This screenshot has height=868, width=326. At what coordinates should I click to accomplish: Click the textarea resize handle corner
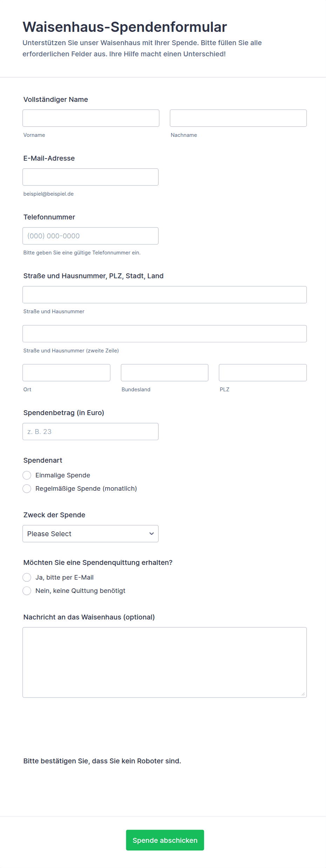(303, 694)
